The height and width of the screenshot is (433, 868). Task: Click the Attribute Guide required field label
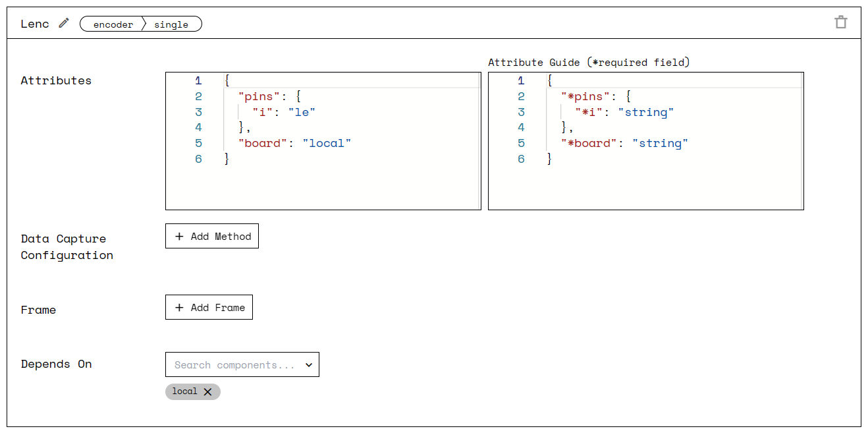[589, 62]
